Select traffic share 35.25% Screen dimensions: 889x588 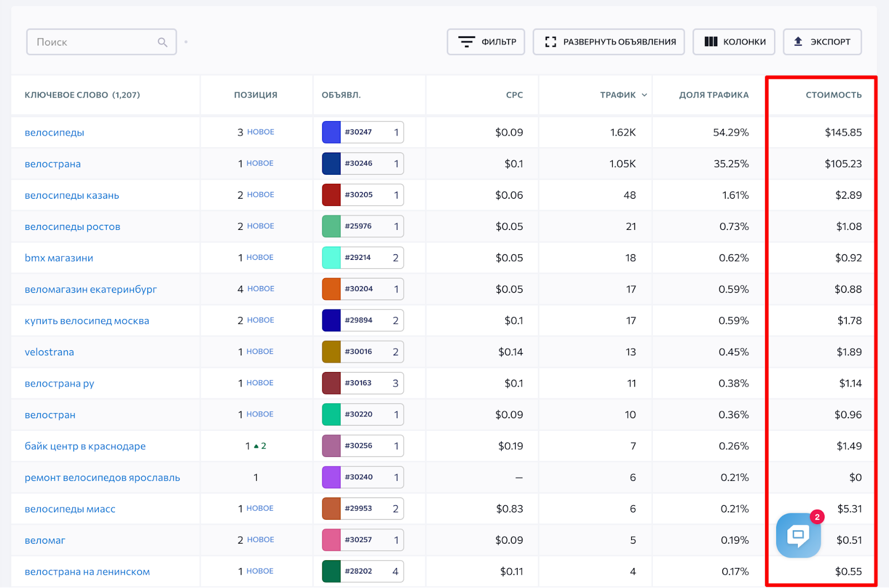coord(731,164)
